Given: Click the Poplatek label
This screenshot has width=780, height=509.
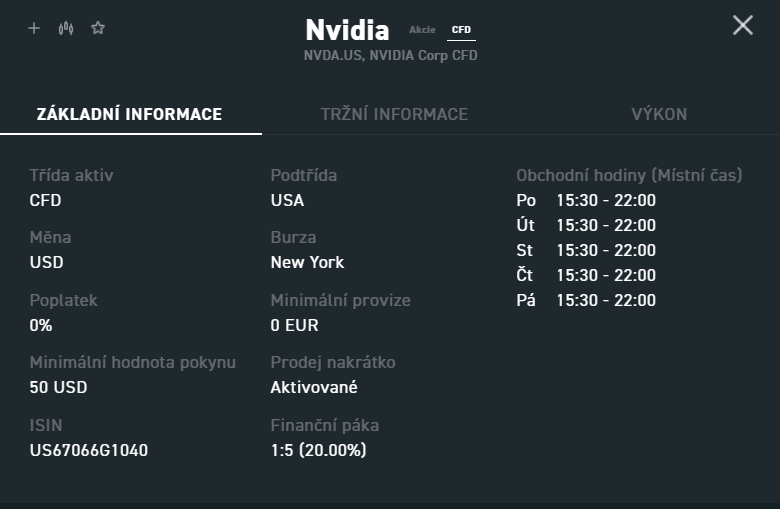Looking at the screenshot, I should [x=64, y=301].
